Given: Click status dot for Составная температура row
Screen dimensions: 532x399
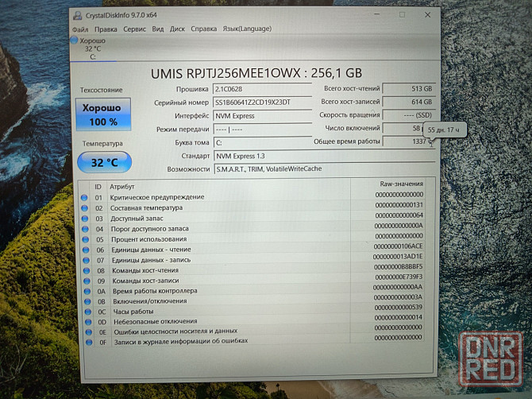Looking at the screenshot, I should tap(84, 208).
